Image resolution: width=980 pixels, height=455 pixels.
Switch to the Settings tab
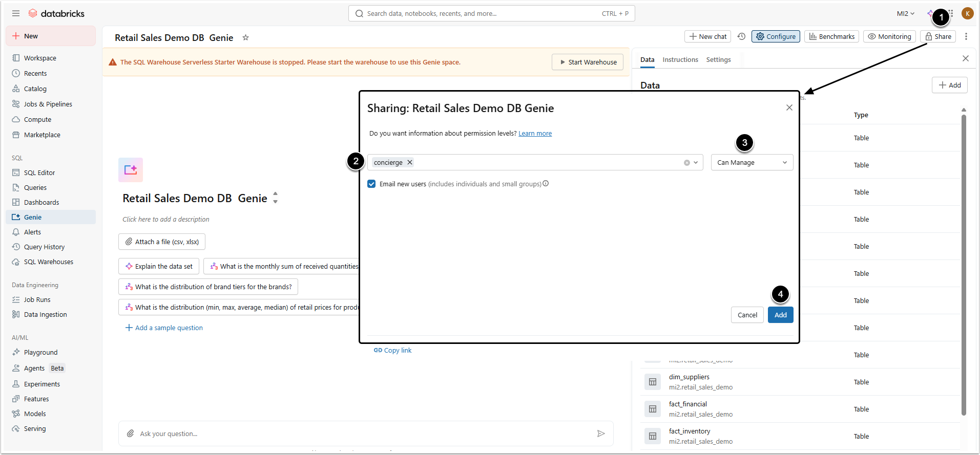[718, 59]
